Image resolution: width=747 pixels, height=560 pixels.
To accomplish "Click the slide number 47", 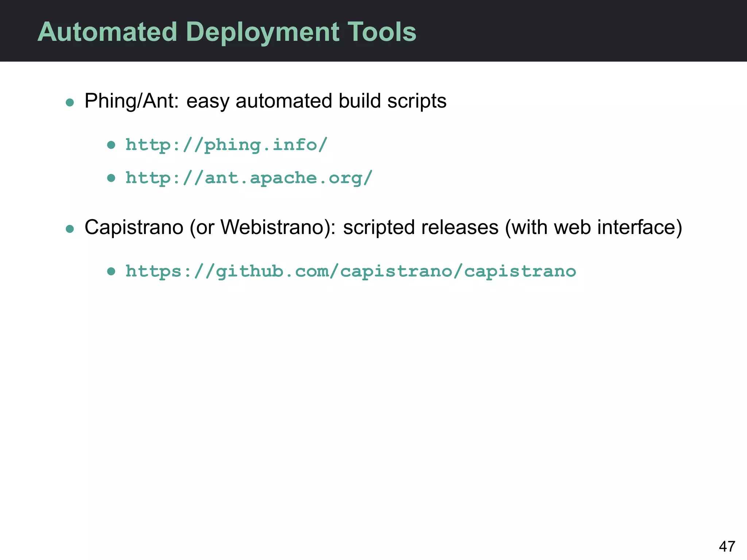I will pos(727,547).
